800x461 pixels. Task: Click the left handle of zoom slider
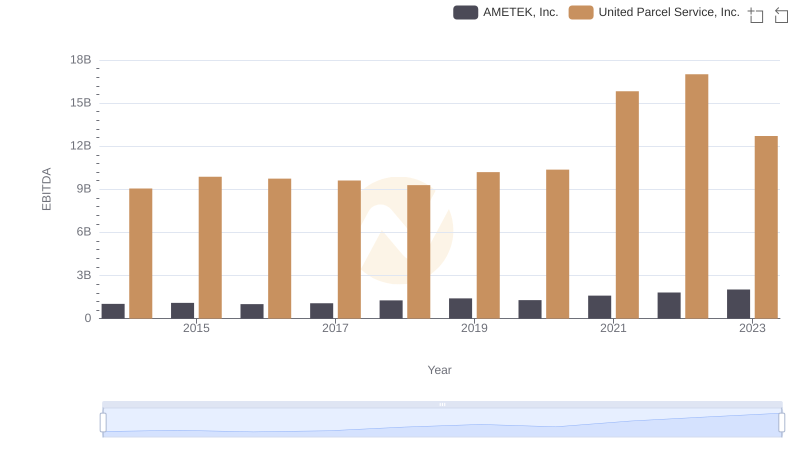103,423
